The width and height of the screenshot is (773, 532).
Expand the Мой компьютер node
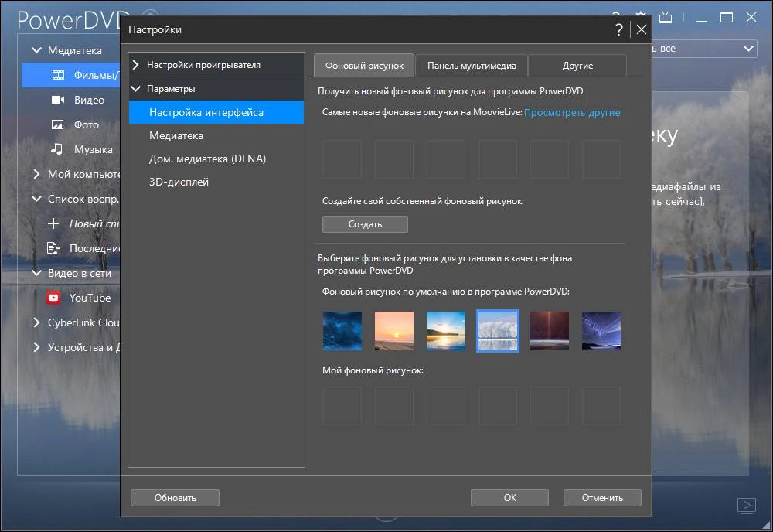[x=36, y=174]
